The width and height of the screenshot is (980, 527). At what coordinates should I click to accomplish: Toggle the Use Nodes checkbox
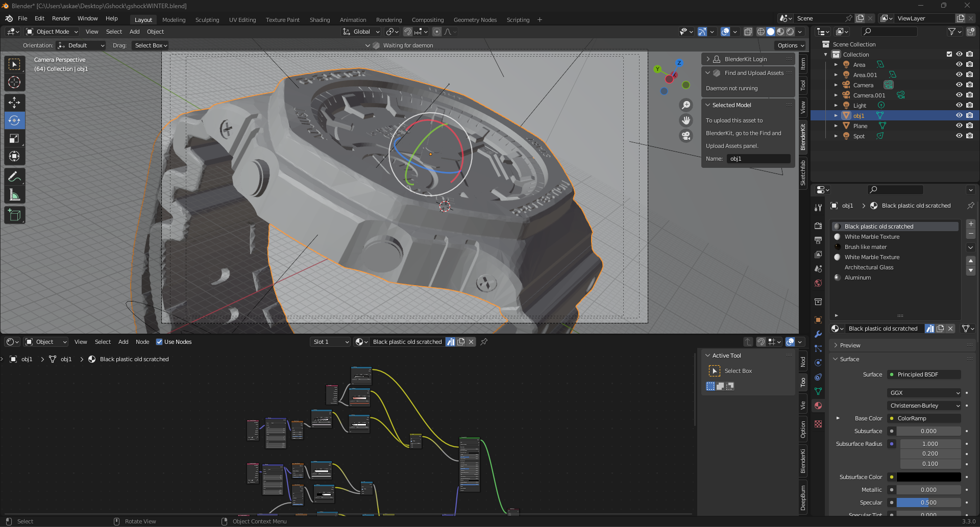coord(159,342)
